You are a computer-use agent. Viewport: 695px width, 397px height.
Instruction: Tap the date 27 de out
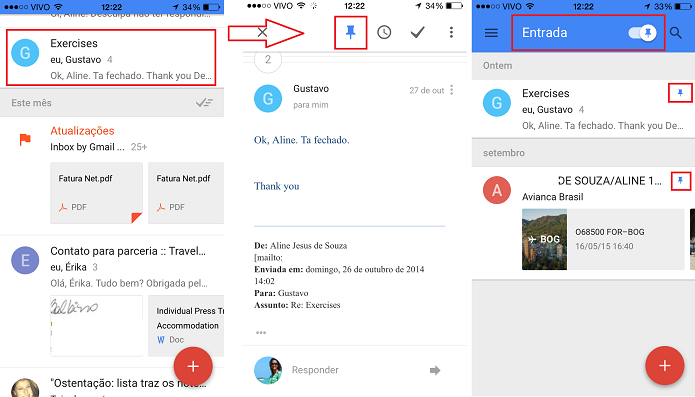point(426,90)
